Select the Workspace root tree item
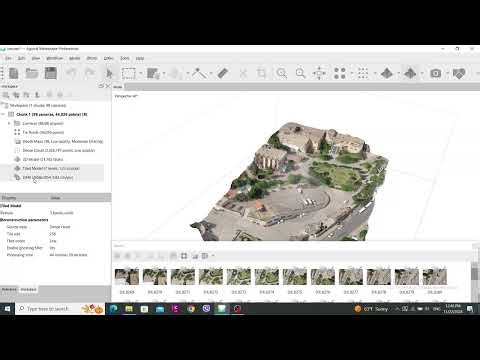The image size is (480, 360). coord(38,105)
